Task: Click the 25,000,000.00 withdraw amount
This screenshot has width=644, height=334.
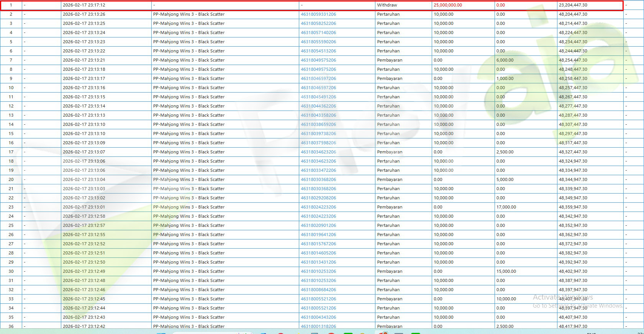Action: [x=447, y=5]
